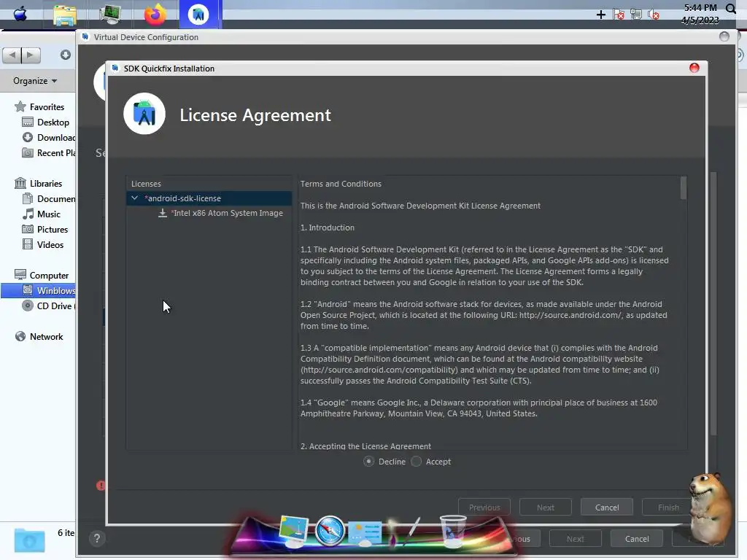
Task: Select the Decline radio button
Action: click(368, 462)
